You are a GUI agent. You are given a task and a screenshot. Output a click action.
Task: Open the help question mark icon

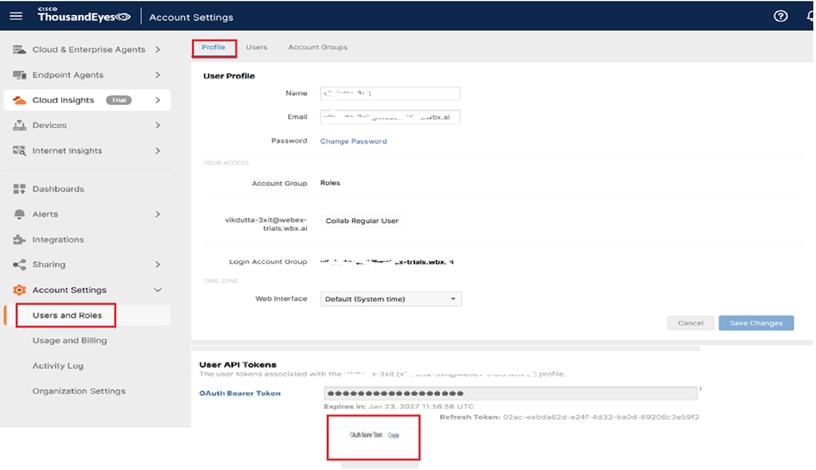(780, 16)
